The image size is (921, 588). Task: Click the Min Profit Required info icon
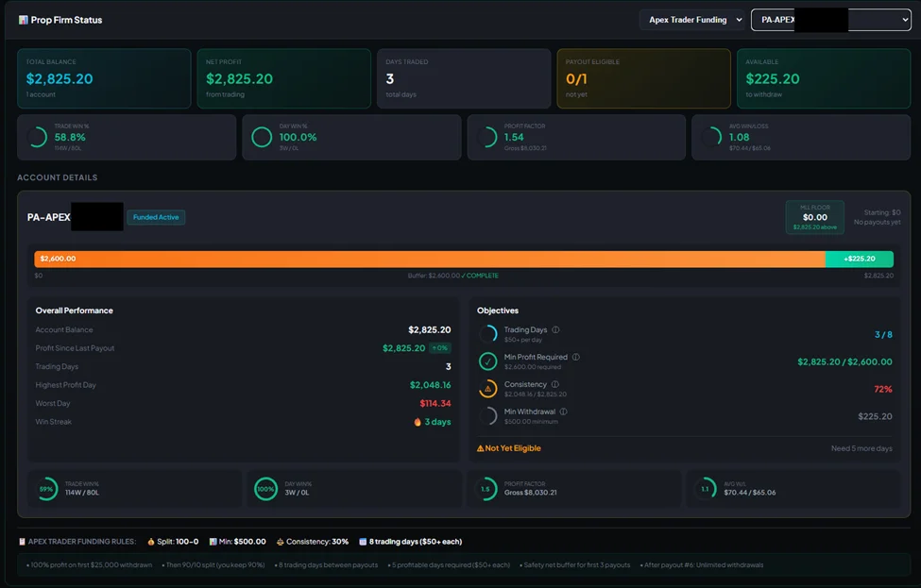point(576,357)
